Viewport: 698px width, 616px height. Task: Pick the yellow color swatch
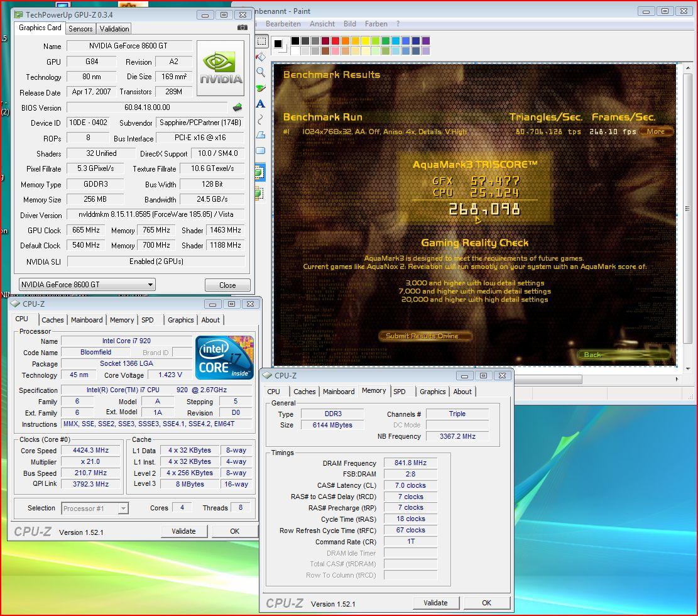tap(366, 40)
